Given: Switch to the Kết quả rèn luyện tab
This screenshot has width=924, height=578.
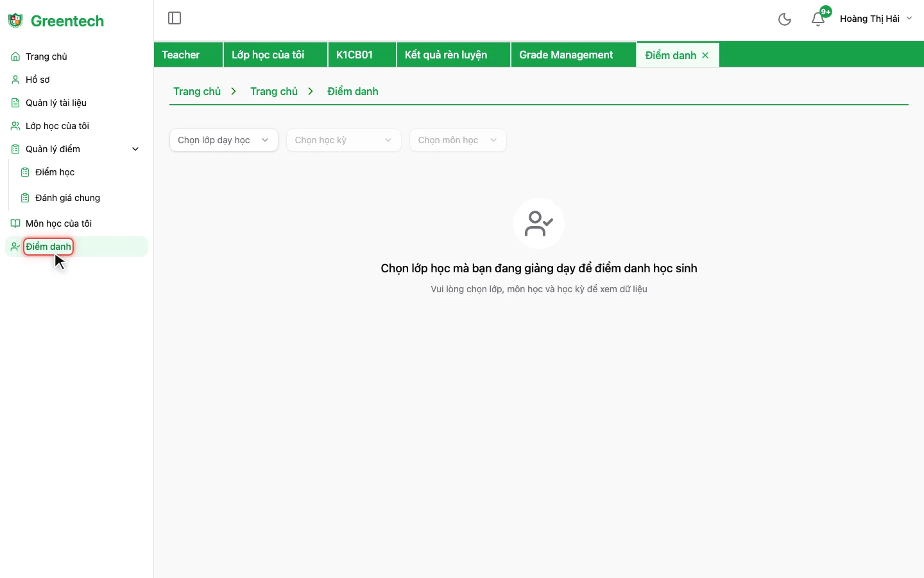Looking at the screenshot, I should 446,55.
